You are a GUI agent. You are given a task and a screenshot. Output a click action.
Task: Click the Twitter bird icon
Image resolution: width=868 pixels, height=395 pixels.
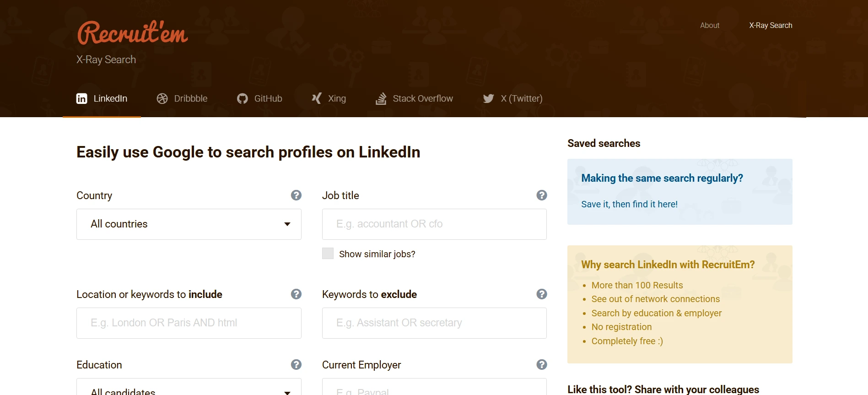tap(489, 98)
